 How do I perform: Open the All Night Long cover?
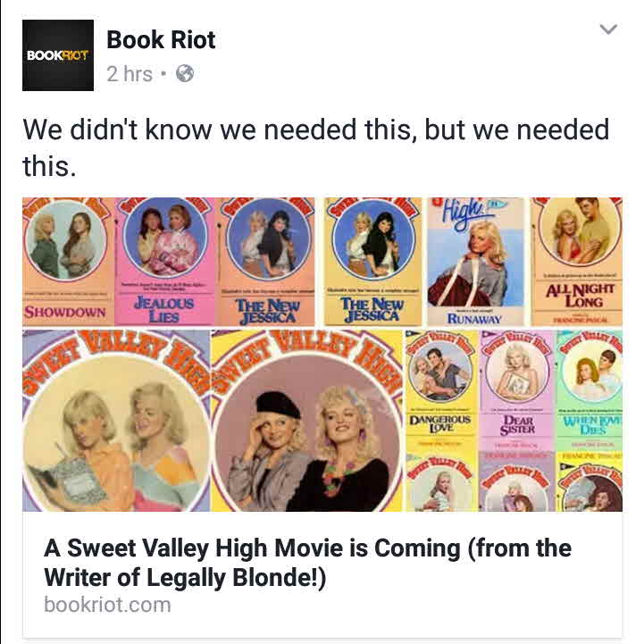[x=577, y=262]
